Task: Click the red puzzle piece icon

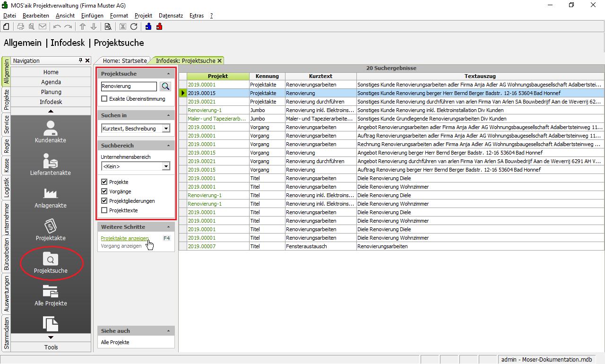Action: (x=159, y=26)
